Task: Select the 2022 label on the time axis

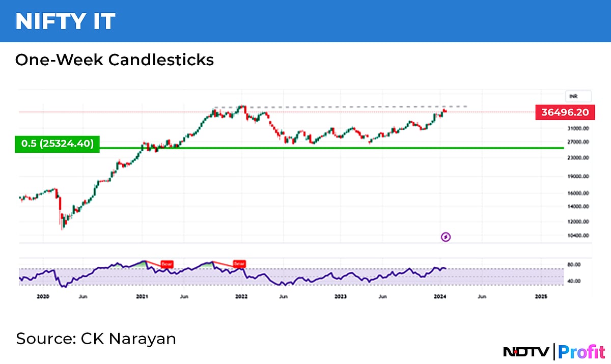Action: pos(242,296)
